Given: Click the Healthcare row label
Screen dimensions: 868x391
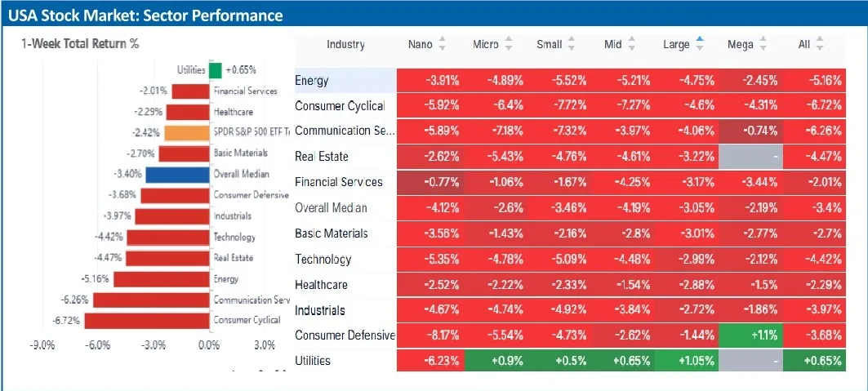Looking at the screenshot, I should (x=321, y=284).
